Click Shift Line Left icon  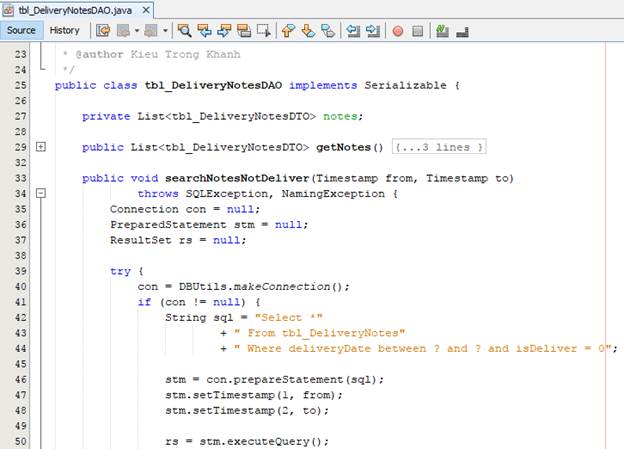353,31
